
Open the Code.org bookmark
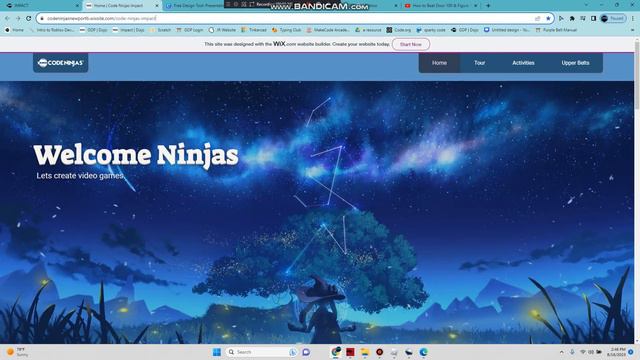coord(399,30)
